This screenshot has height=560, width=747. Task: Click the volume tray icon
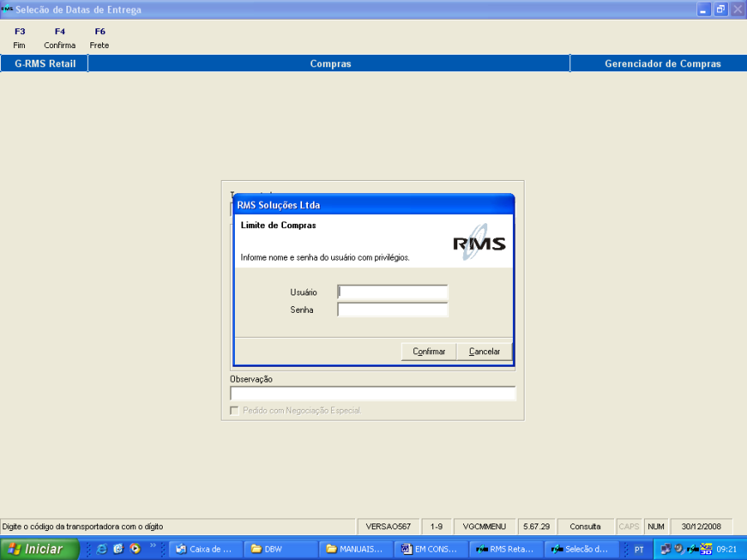click(x=679, y=549)
